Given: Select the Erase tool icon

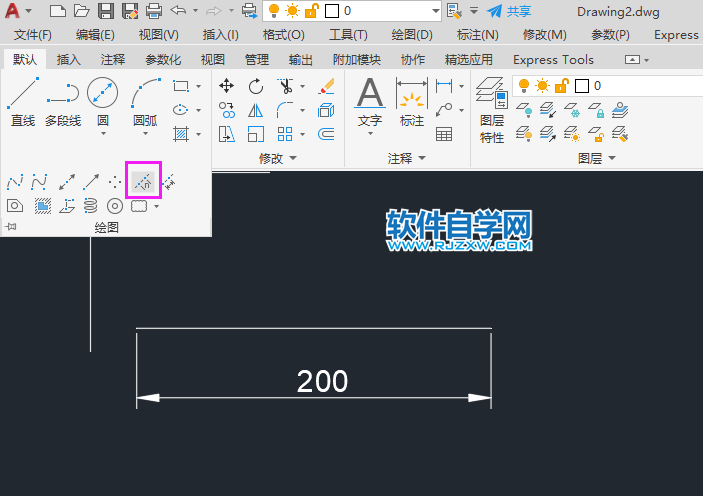Looking at the screenshot, I should coord(326,86).
